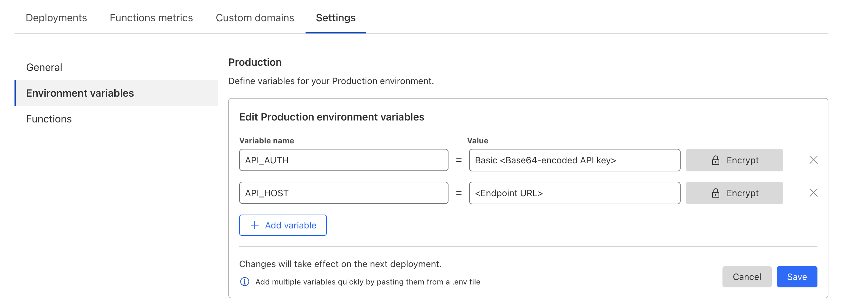This screenshot has height=308, width=868.
Task: Add a new environment variable
Action: click(x=283, y=225)
